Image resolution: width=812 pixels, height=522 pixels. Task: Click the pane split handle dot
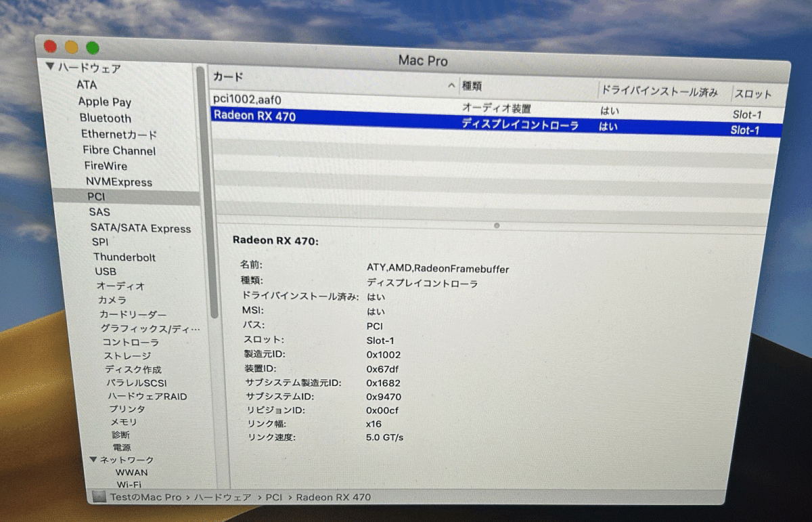coord(497,225)
